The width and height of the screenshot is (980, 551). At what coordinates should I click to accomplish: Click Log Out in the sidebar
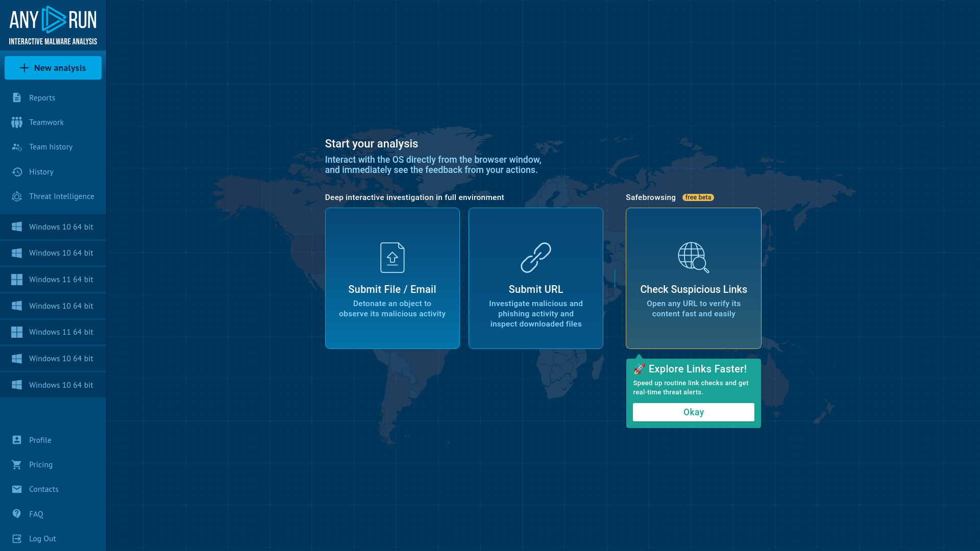click(x=42, y=539)
